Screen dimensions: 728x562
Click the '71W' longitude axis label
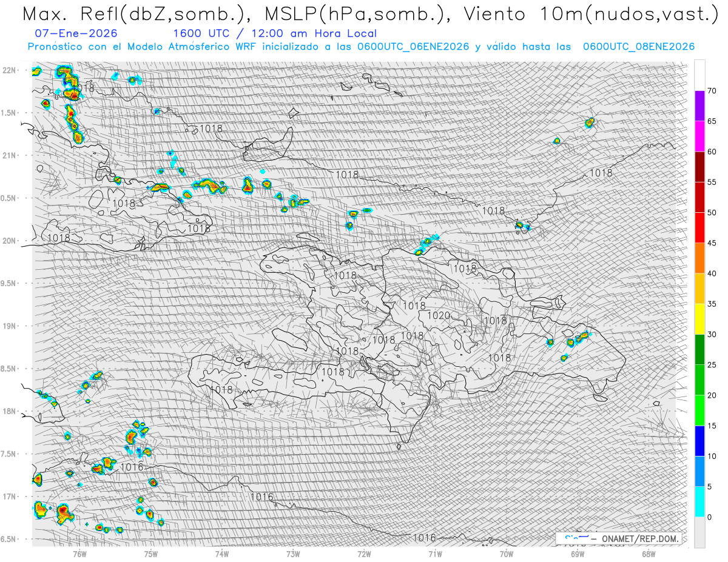click(435, 554)
